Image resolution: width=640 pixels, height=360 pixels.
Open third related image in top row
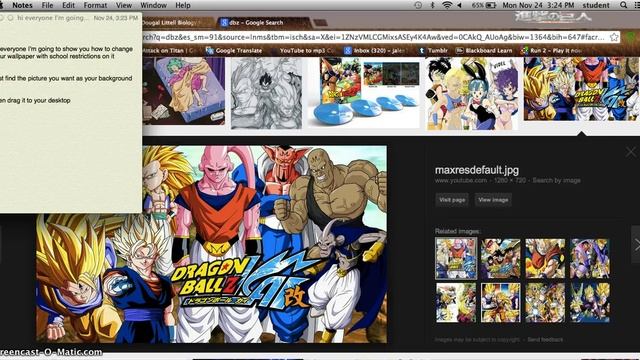[545, 259]
